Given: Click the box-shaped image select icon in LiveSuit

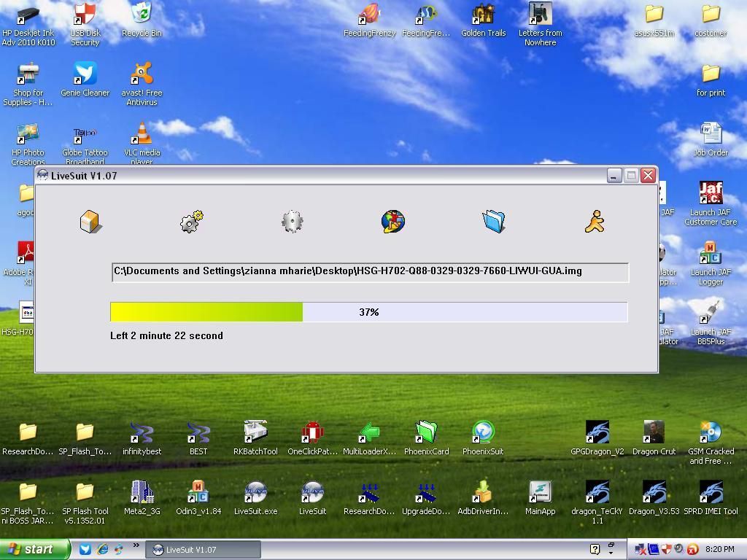Looking at the screenshot, I should (90, 222).
